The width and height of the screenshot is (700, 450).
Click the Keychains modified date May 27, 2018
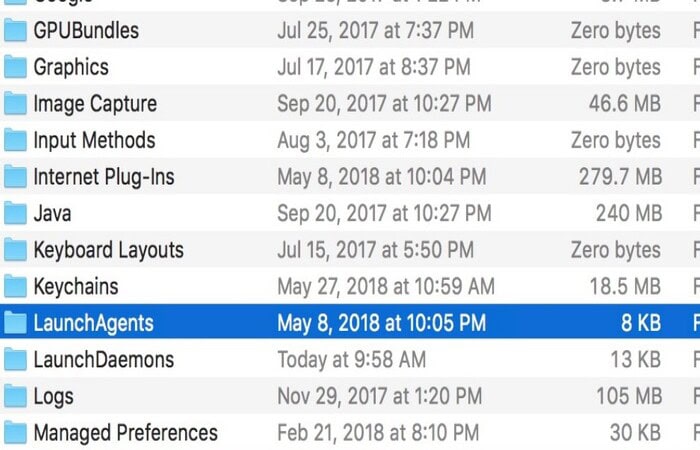point(386,287)
